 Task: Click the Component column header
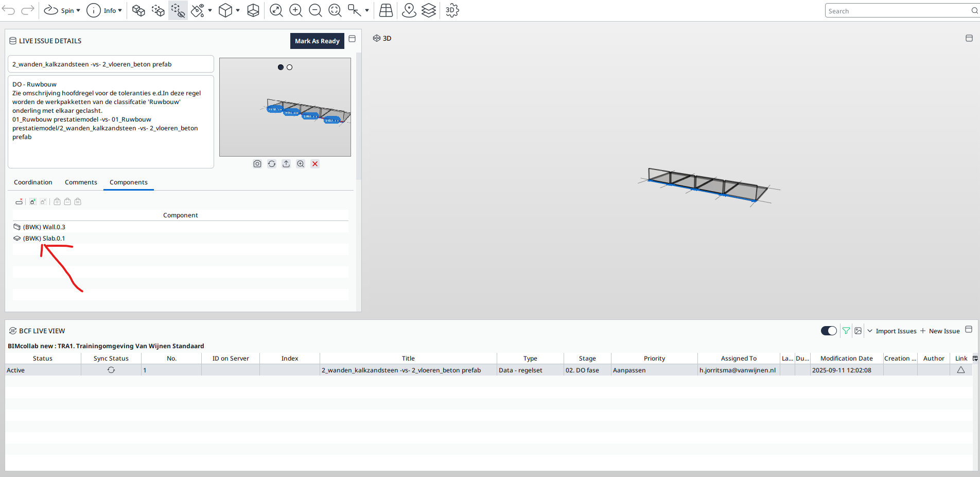pos(181,215)
